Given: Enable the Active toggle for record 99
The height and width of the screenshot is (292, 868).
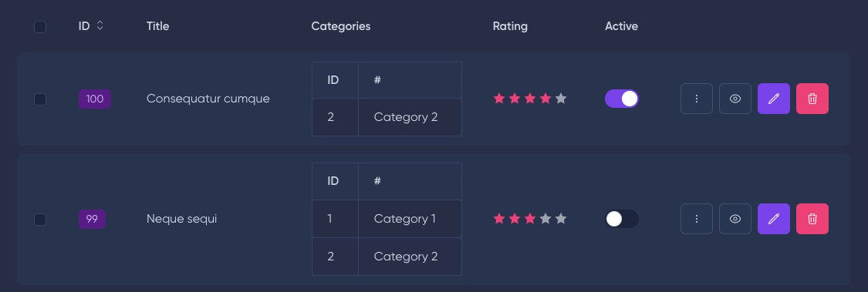Looking at the screenshot, I should coord(622,219).
